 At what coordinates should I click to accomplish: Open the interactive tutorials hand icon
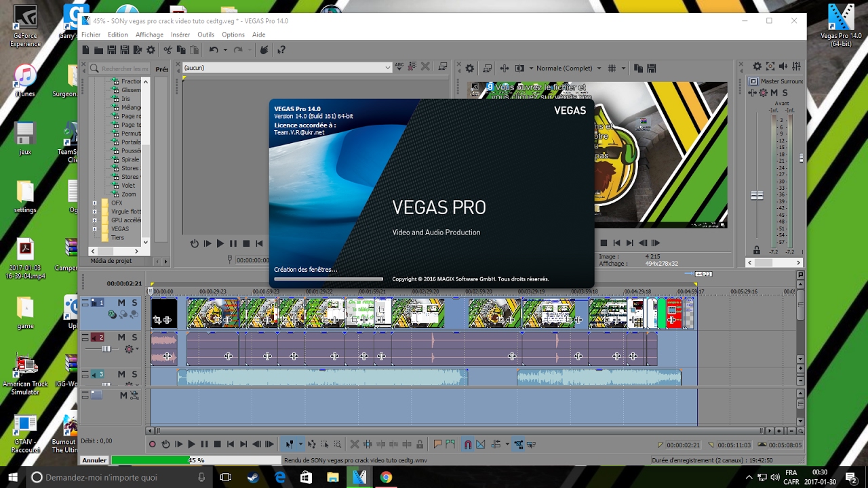(264, 50)
